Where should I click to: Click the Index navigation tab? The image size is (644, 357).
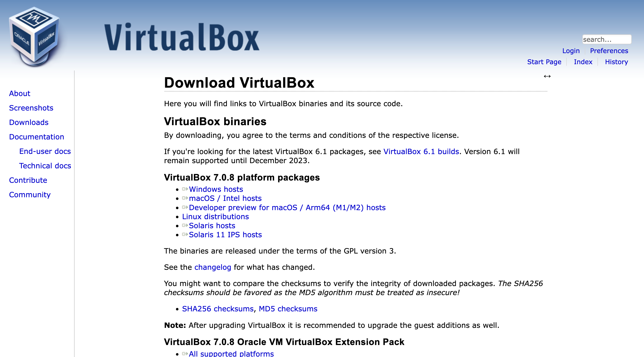pyautogui.click(x=583, y=62)
